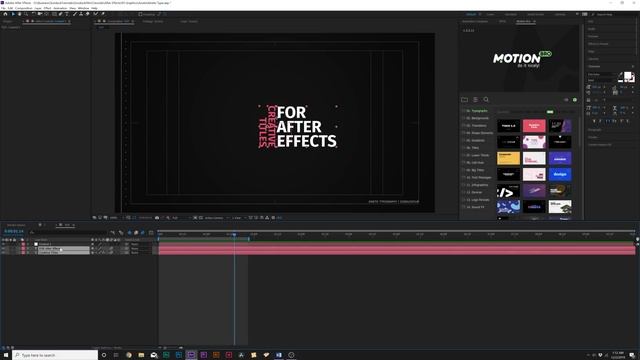
Task: Open the Edit menu
Action: point(10,8)
